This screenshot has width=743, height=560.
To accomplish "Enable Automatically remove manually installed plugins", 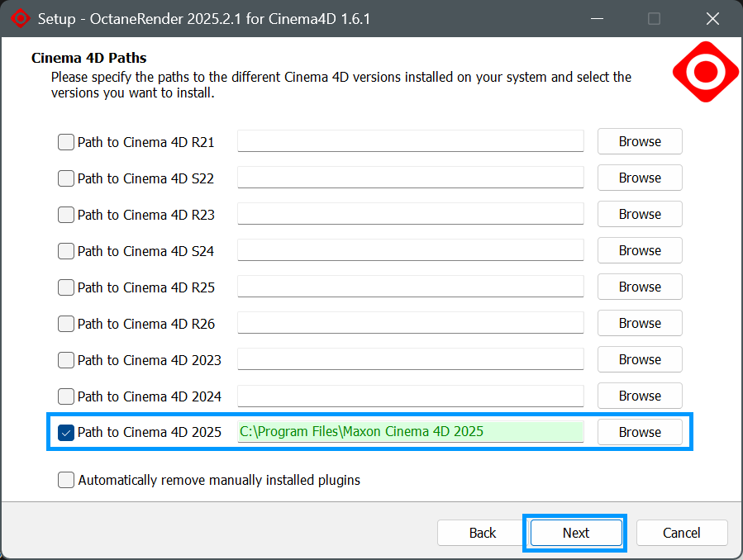I will [x=66, y=480].
